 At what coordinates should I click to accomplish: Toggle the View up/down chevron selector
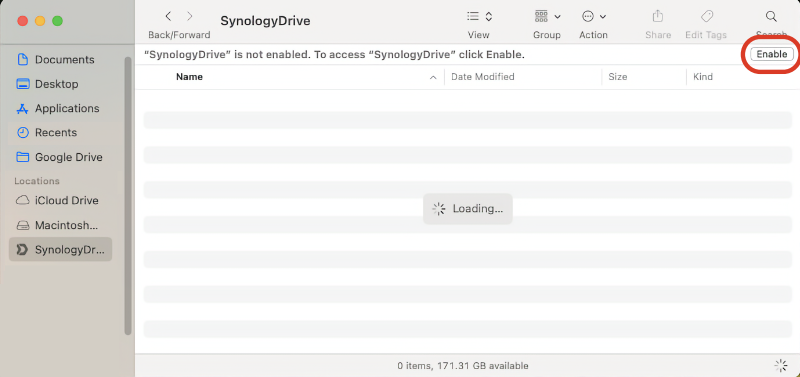489,16
